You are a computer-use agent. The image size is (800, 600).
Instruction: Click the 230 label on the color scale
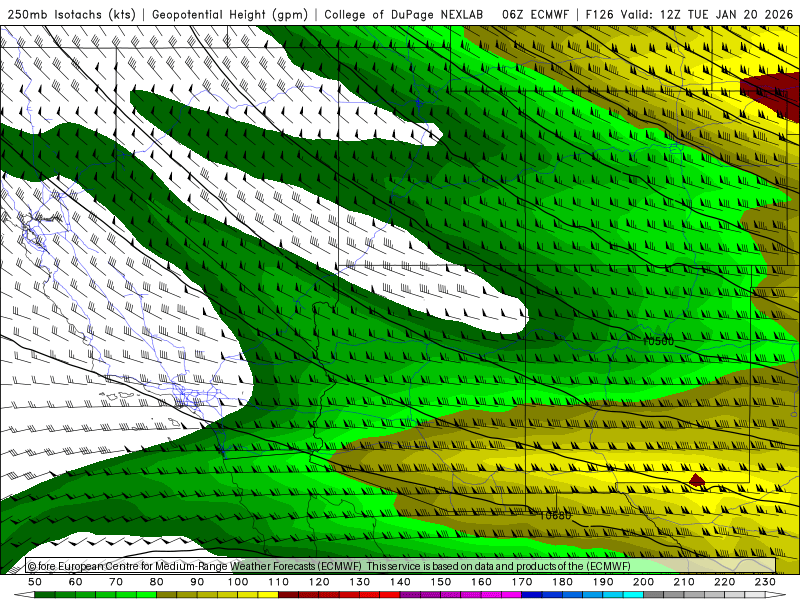click(765, 582)
